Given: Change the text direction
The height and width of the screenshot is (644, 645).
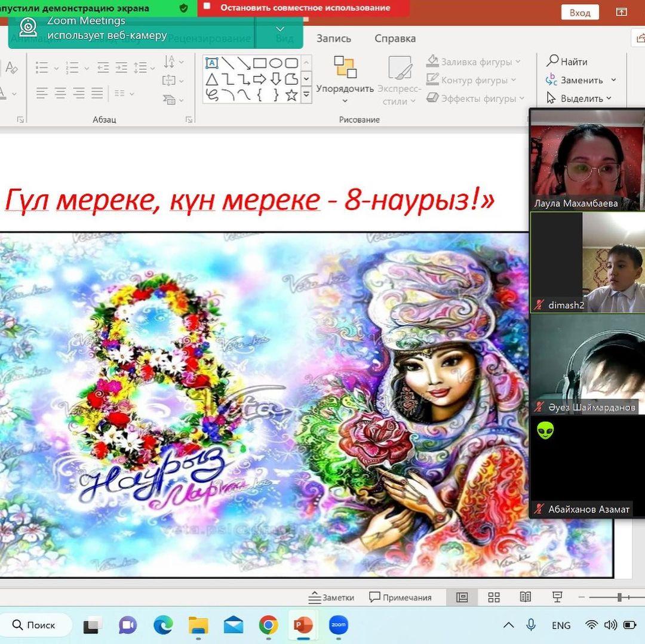Looking at the screenshot, I should [x=173, y=62].
